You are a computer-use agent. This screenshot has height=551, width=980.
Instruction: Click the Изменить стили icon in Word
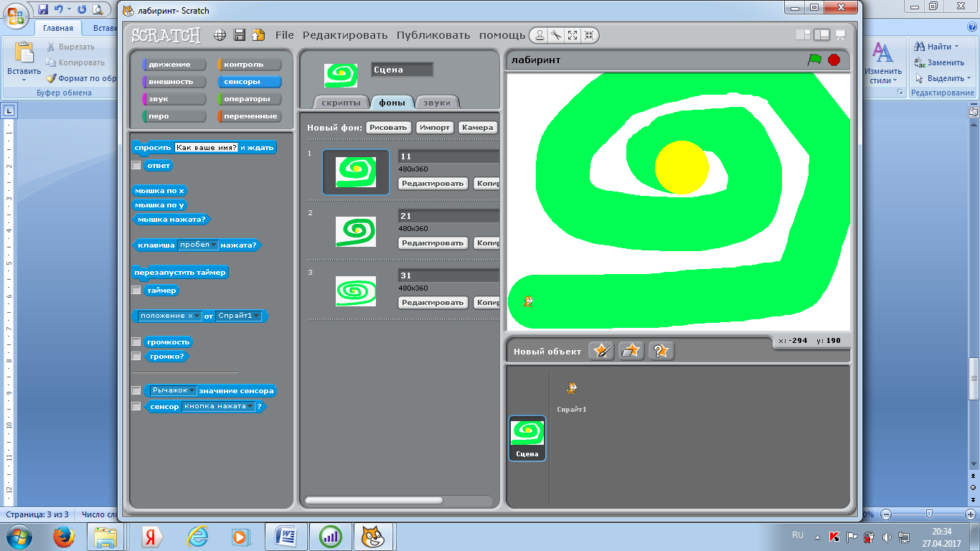(x=882, y=53)
